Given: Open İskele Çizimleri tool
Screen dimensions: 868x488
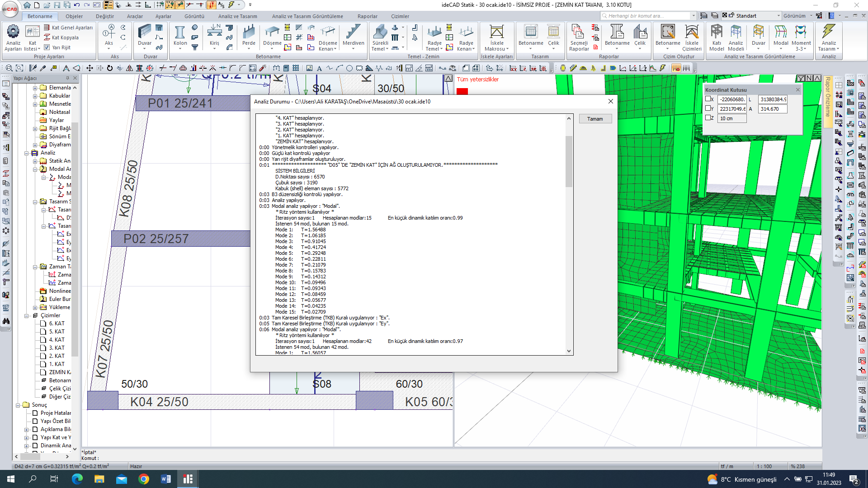Looking at the screenshot, I should point(692,38).
